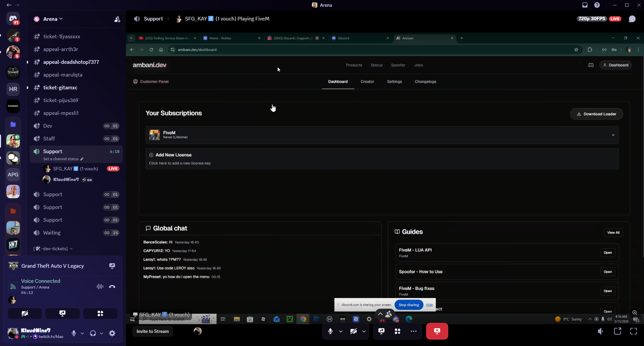Go back using Discord's back arrow
644x346 pixels.
tap(9, 5)
